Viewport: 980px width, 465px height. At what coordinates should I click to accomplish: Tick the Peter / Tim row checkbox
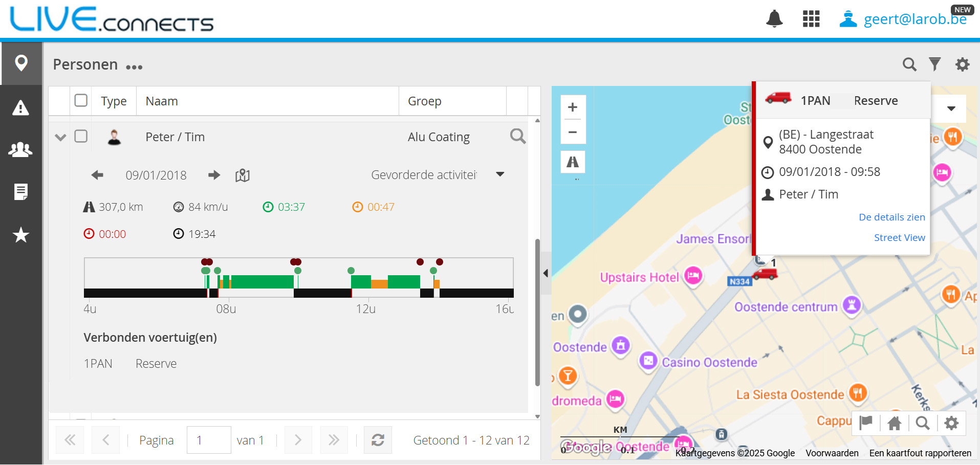pyautogui.click(x=81, y=136)
